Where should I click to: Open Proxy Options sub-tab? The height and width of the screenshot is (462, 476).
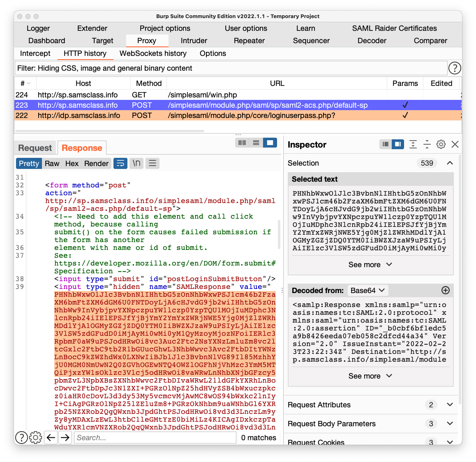pos(213,53)
